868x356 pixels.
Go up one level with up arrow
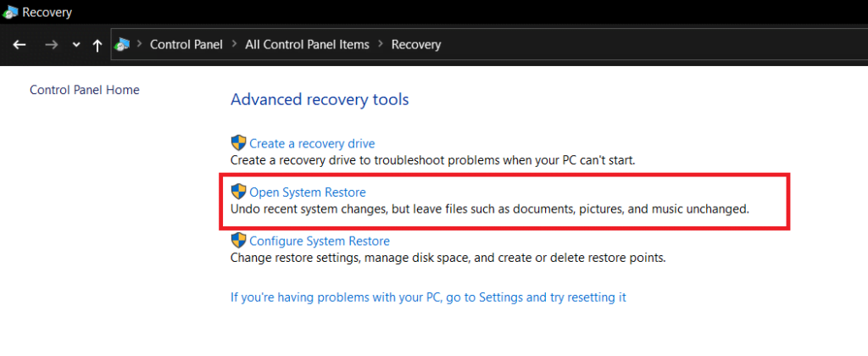click(x=97, y=46)
